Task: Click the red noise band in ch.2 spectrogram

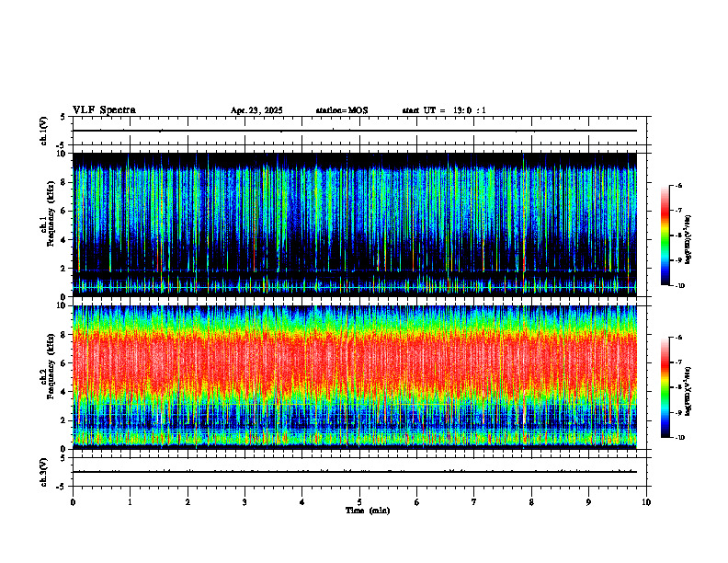Action: 355,362
